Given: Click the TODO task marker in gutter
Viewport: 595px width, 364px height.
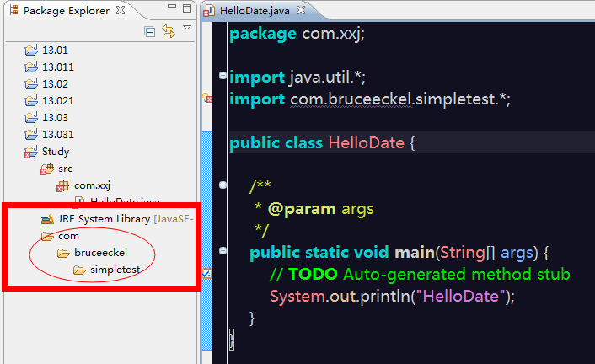Looking at the screenshot, I should [x=206, y=273].
